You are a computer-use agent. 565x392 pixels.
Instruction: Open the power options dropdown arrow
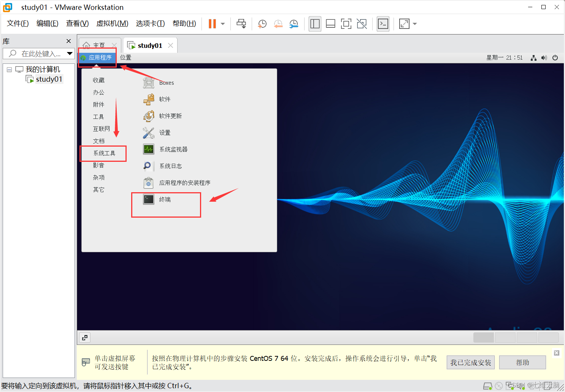click(223, 24)
